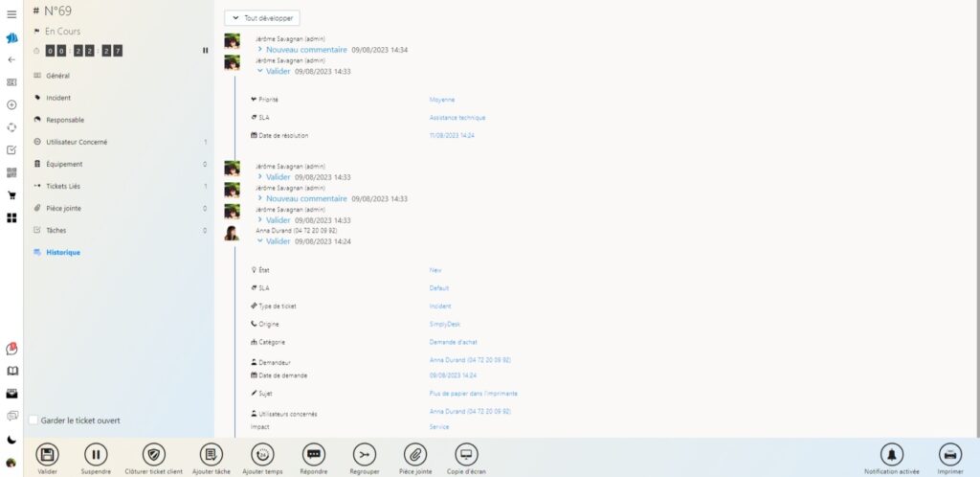
Task: Click the Suspendre pause icon in bottom toolbar
Action: coord(97,454)
